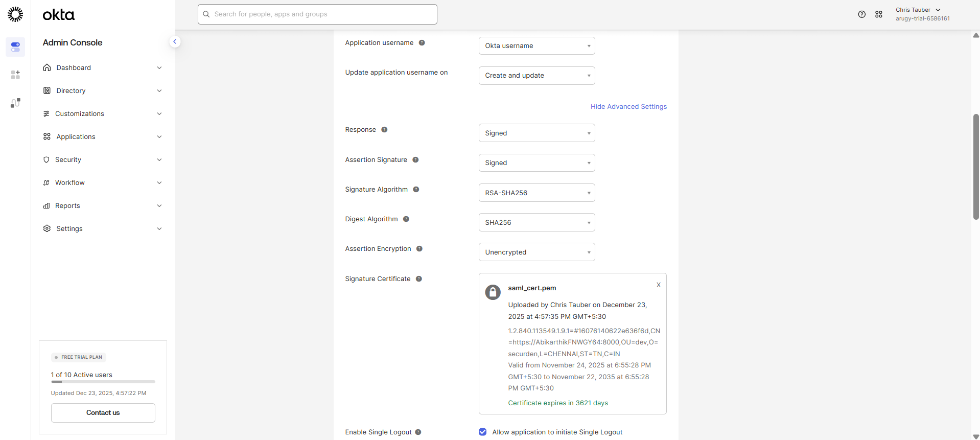Open the Application username dropdown

coord(537,46)
